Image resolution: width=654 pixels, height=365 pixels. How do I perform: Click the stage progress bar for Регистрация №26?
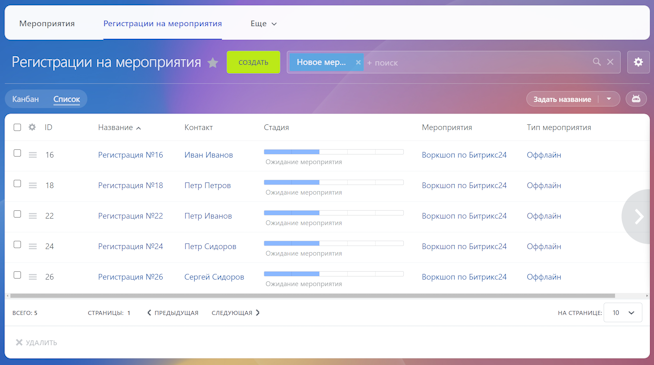click(x=334, y=274)
